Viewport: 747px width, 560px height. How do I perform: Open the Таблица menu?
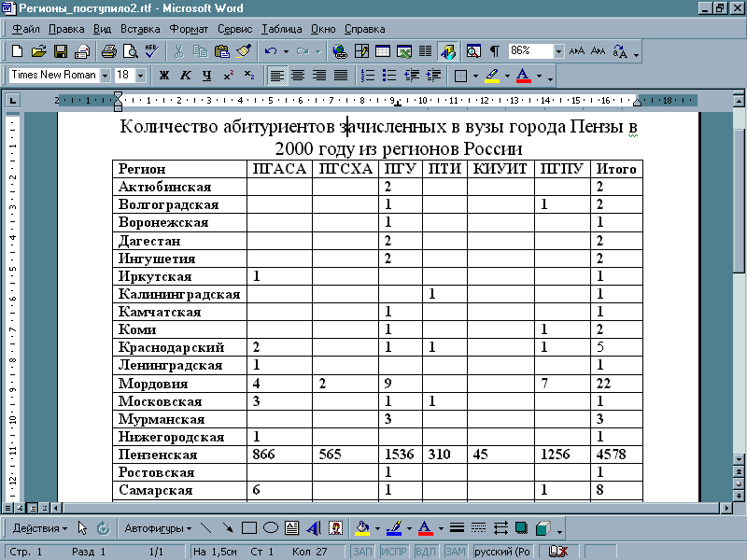tap(282, 29)
